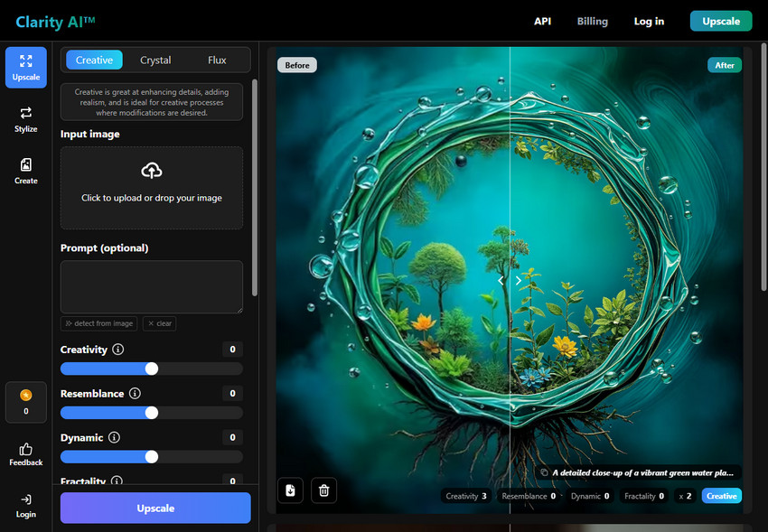768x532 pixels.
Task: Click the Before label on image
Action: [297, 65]
